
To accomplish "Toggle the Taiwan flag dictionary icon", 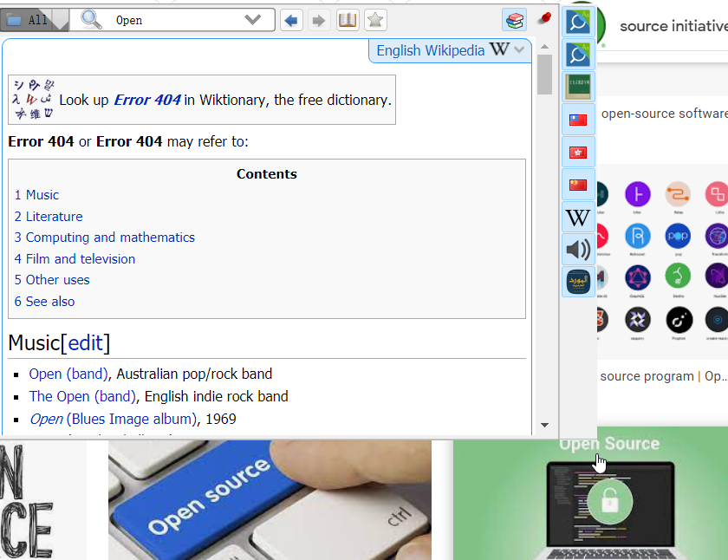I will pos(578,120).
